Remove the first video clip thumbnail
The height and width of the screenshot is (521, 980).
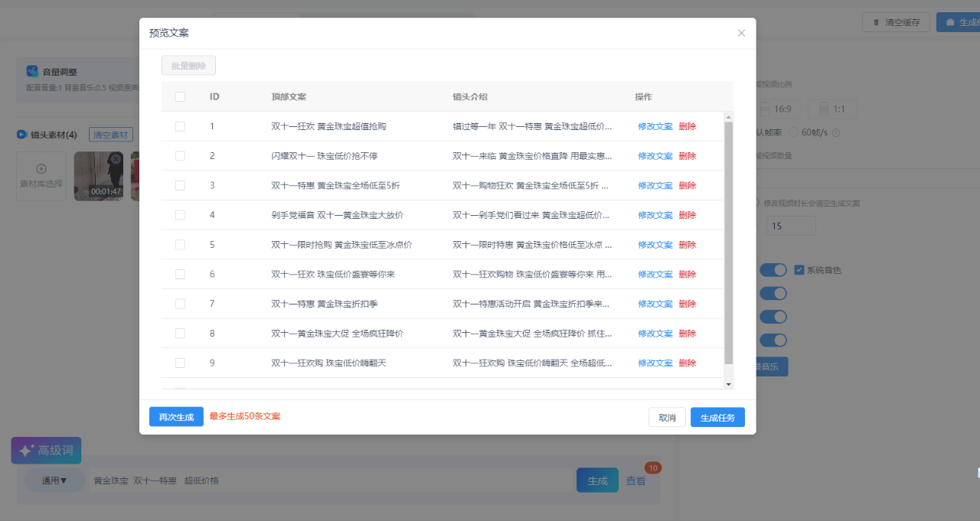[115, 159]
